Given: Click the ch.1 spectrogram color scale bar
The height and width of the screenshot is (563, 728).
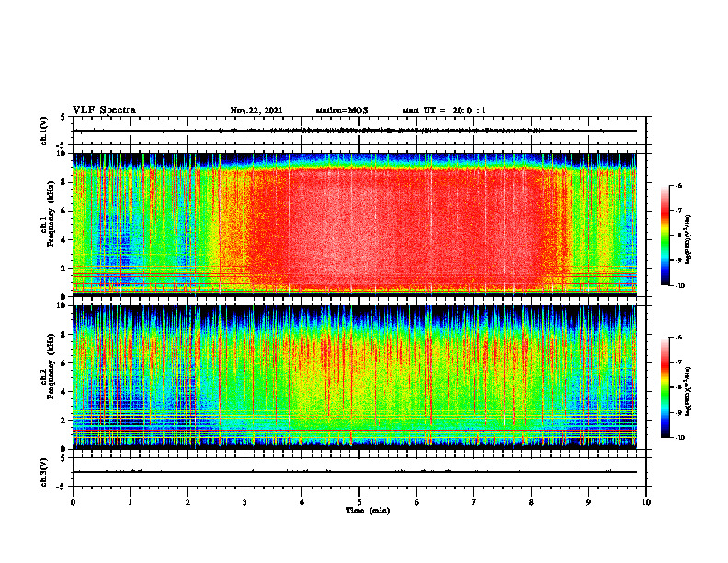Looking at the screenshot, I should [665, 236].
